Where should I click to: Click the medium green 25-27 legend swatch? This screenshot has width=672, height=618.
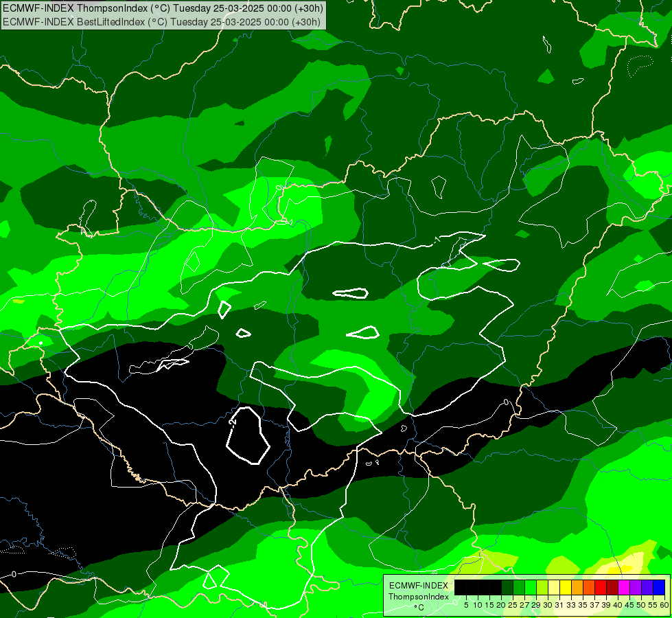click(x=518, y=587)
